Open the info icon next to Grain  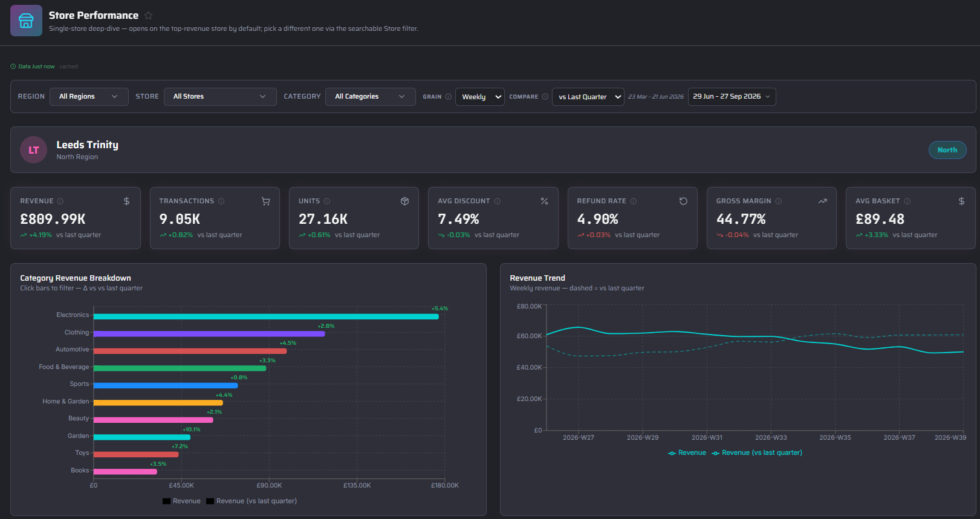(x=449, y=97)
